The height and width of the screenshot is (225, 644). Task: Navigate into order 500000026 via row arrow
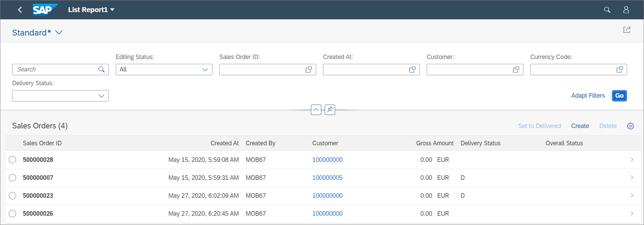[632, 214]
